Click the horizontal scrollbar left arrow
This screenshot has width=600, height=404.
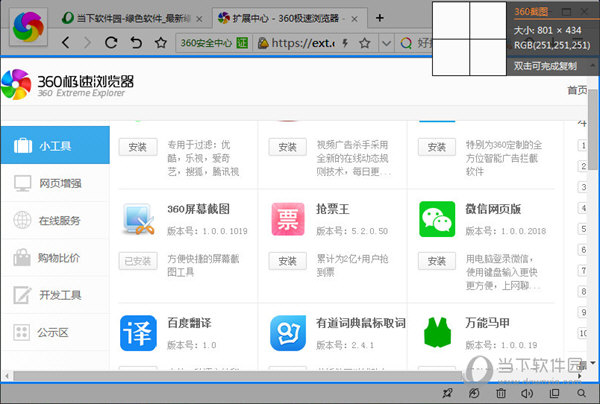pos(7,376)
